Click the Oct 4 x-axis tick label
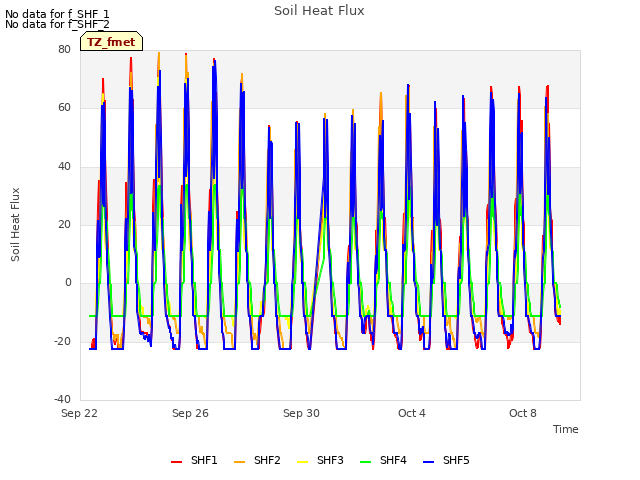 click(x=412, y=413)
